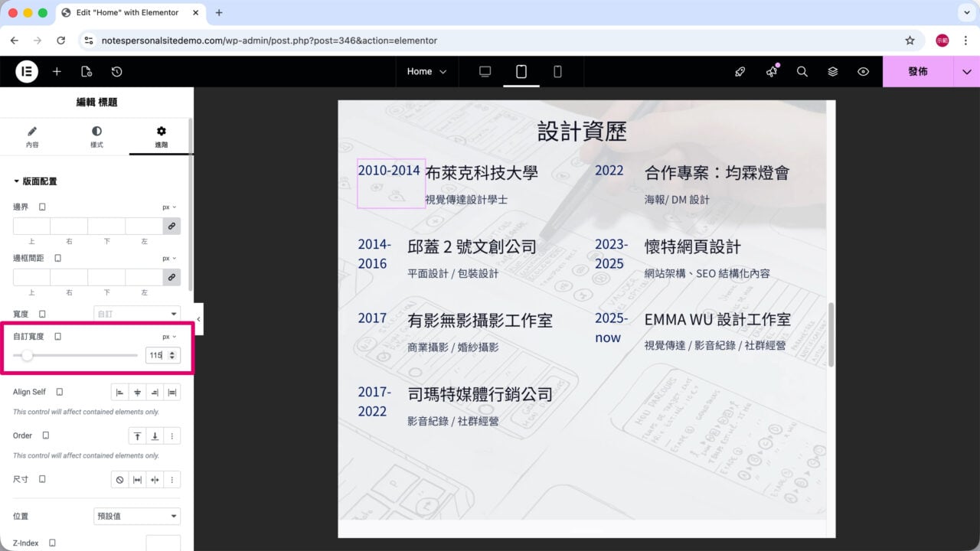Preview changes with the eye icon
The image size is (980, 551).
click(x=864, y=71)
